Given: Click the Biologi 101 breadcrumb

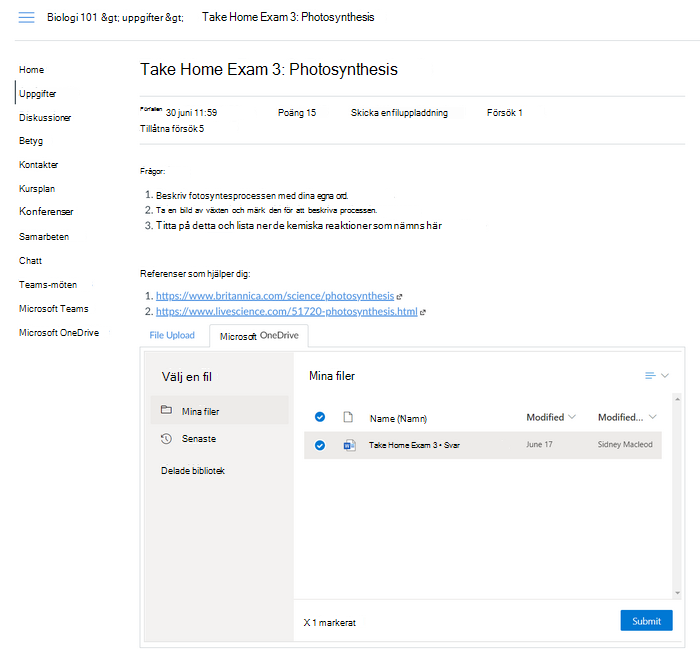Looking at the screenshot, I should click(x=72, y=17).
